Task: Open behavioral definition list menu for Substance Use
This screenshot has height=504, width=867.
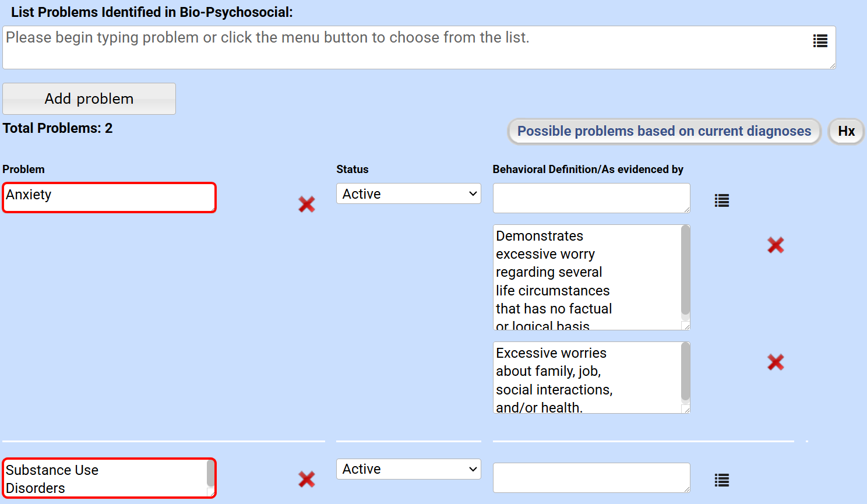Action: (721, 480)
